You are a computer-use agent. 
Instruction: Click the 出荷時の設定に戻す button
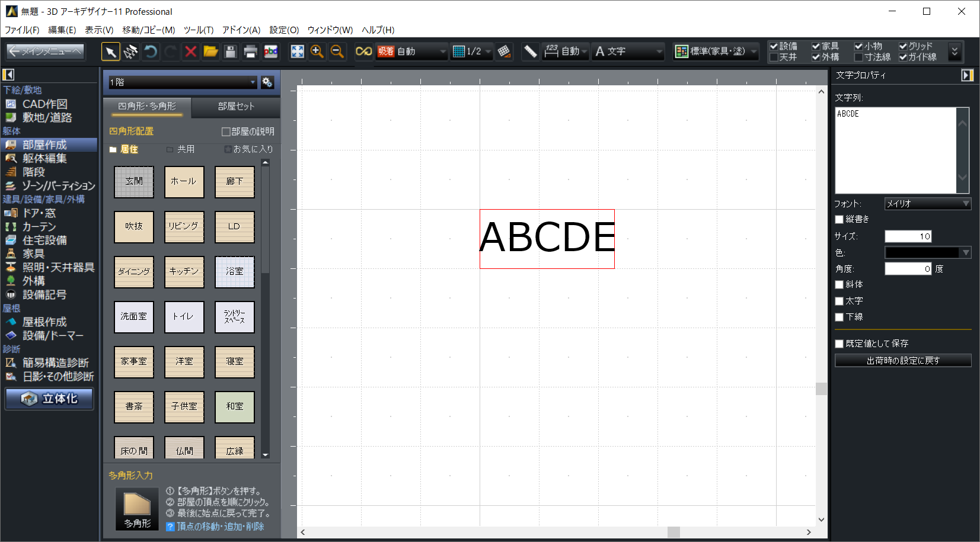pos(902,360)
